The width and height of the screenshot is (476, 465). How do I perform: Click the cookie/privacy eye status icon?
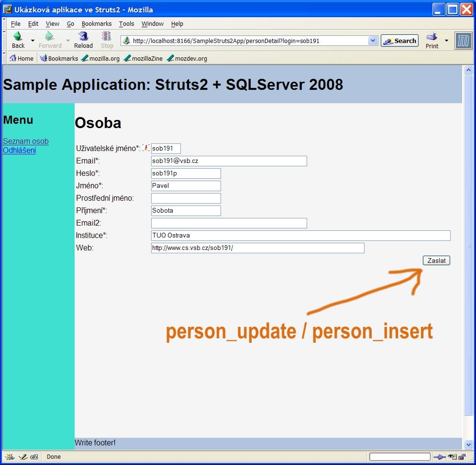coord(453,457)
